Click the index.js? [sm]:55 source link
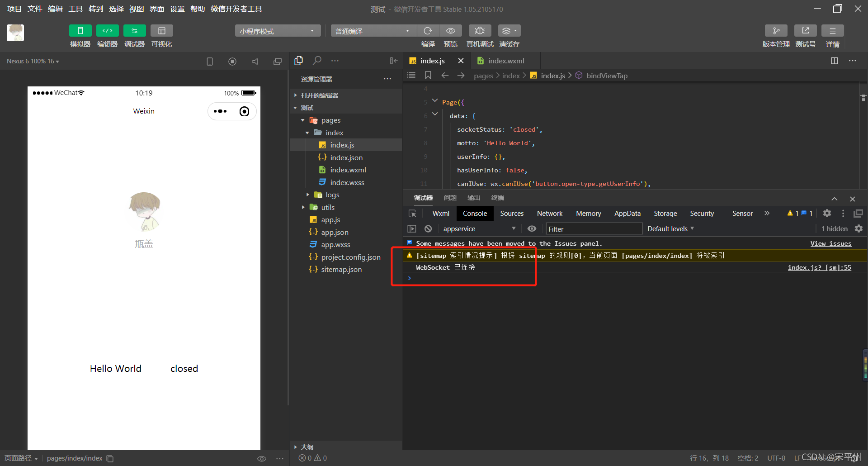 point(819,267)
